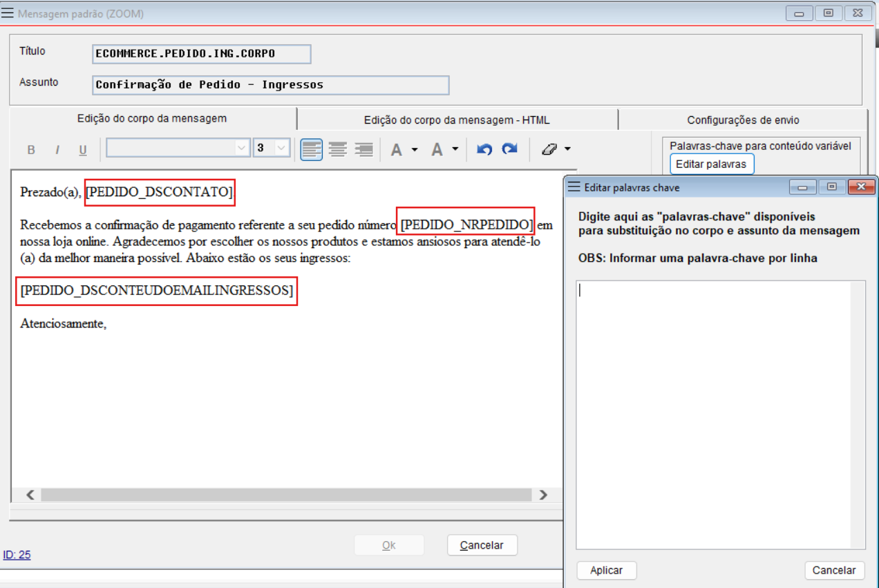Toggle underline formatting in the toolbar
879x588 pixels.
(83, 150)
